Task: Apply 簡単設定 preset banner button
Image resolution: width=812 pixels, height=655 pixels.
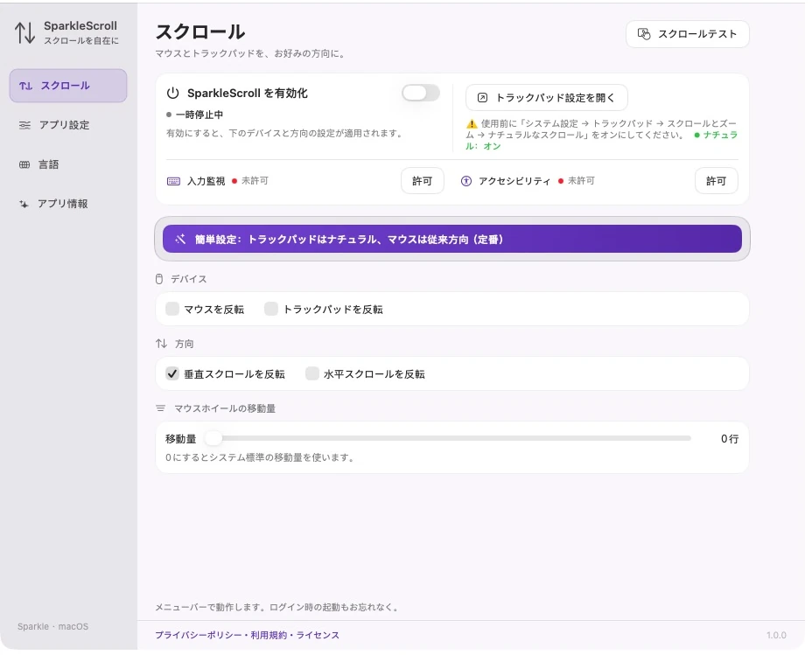Action: (x=452, y=239)
